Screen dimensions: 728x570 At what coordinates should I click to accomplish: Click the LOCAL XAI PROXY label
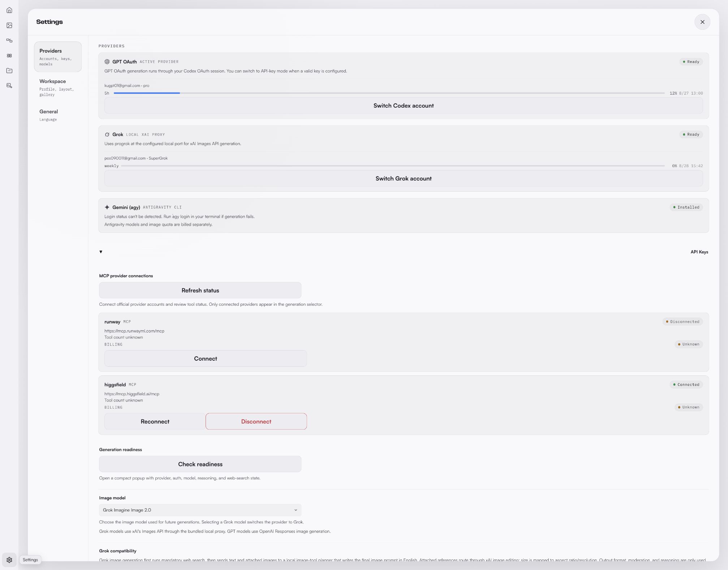pos(145,135)
